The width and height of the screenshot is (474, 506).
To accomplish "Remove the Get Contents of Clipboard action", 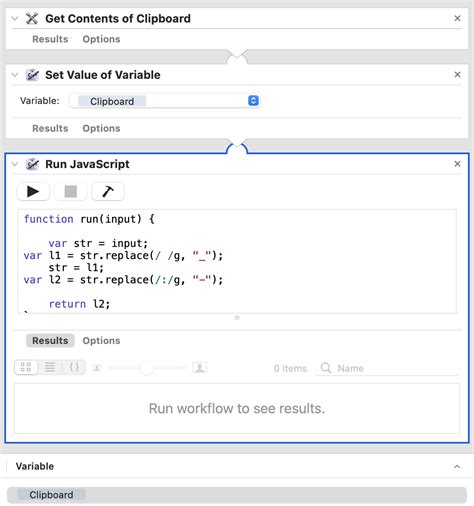I will pyautogui.click(x=457, y=18).
